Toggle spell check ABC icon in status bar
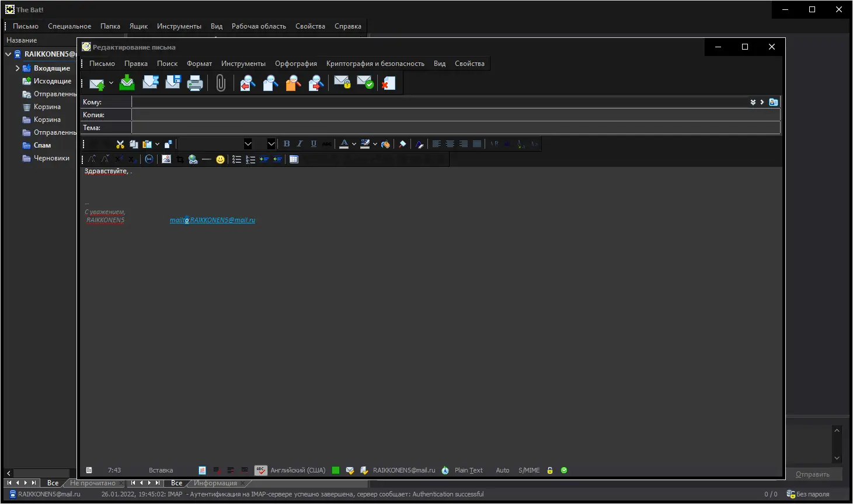 260,470
